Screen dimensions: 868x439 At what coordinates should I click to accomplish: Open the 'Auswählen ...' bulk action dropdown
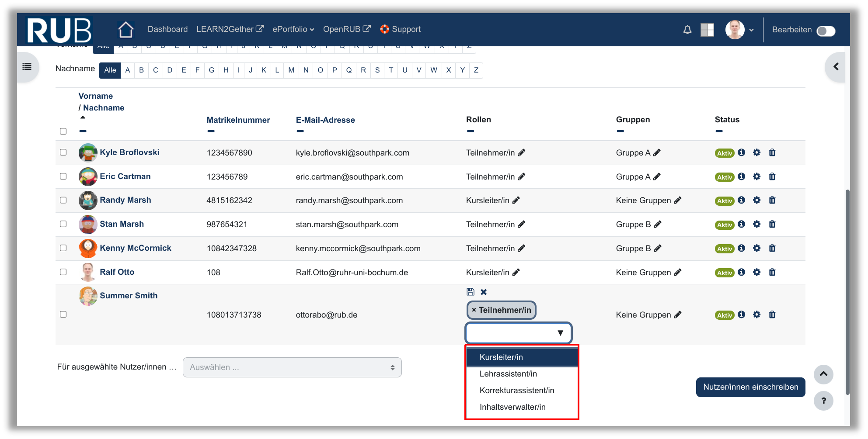pos(292,367)
